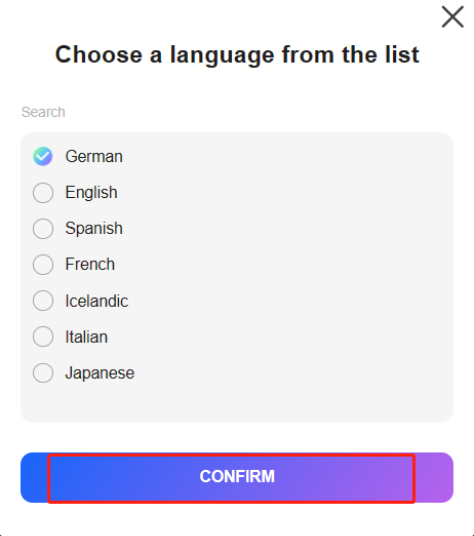Click the German language label text

(94, 157)
